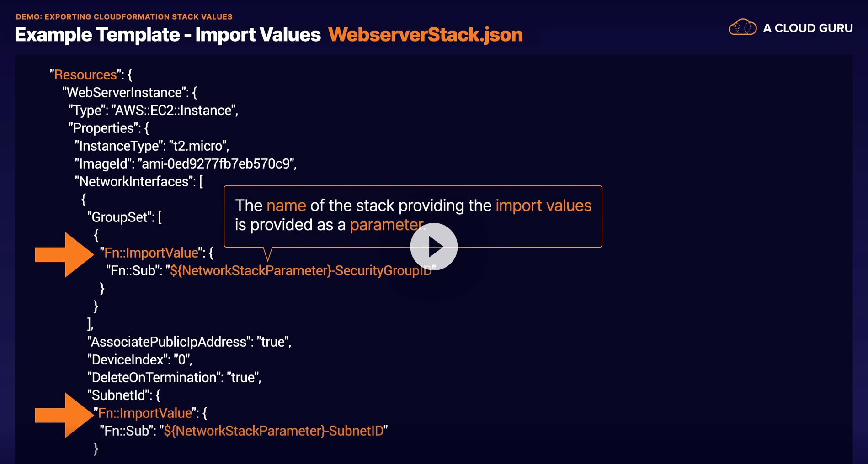Click the WebserverStack.json title text
This screenshot has width=868, height=464.
[x=425, y=35]
